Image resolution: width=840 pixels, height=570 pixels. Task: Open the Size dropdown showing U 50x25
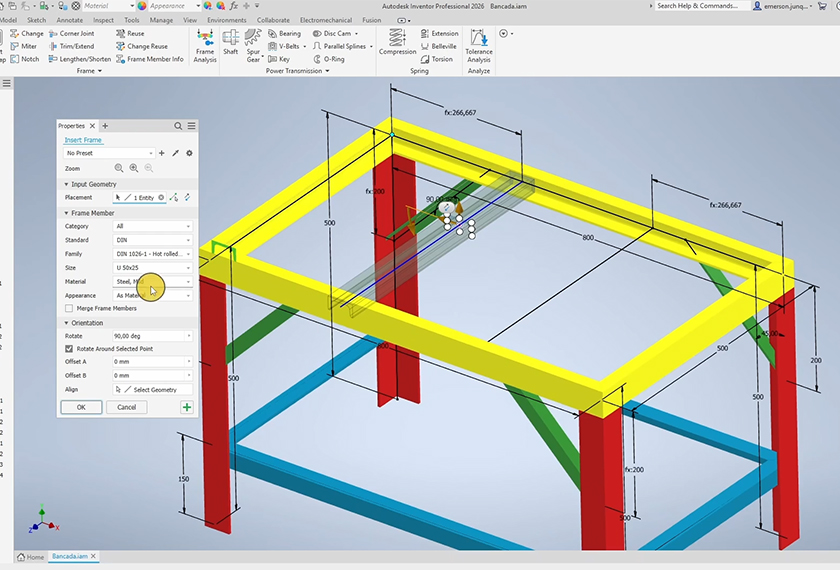[153, 268]
